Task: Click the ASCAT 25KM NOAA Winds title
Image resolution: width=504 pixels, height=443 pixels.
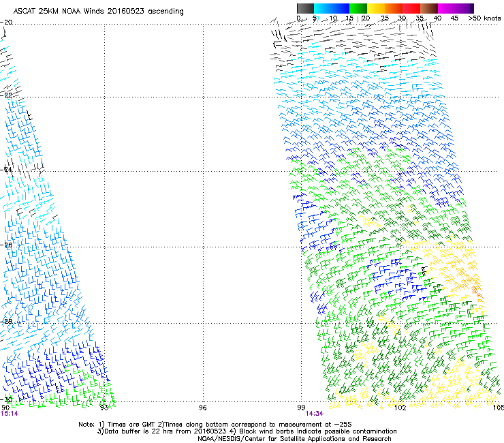Action: pos(98,12)
